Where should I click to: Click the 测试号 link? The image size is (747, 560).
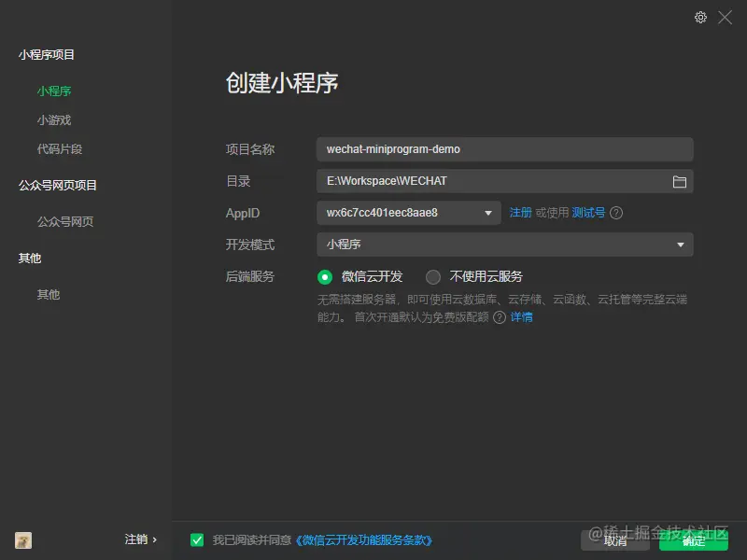588,213
